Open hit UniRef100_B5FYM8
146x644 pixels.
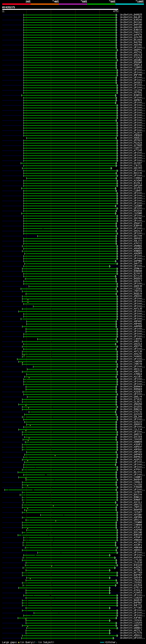(131, 75)
